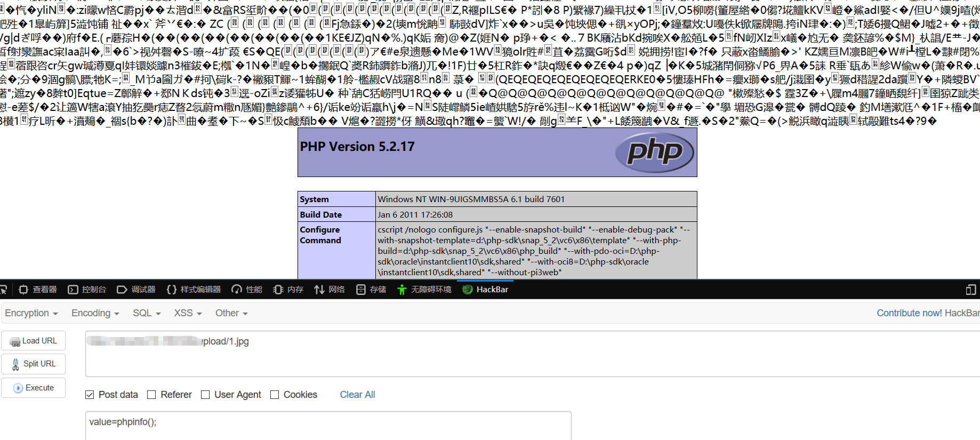Click the Load URL button

(34, 341)
